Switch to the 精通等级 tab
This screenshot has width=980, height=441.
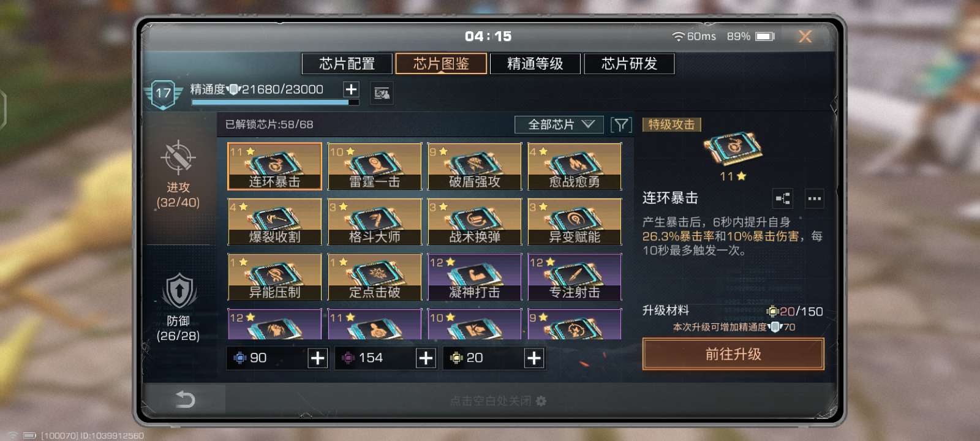coord(535,64)
